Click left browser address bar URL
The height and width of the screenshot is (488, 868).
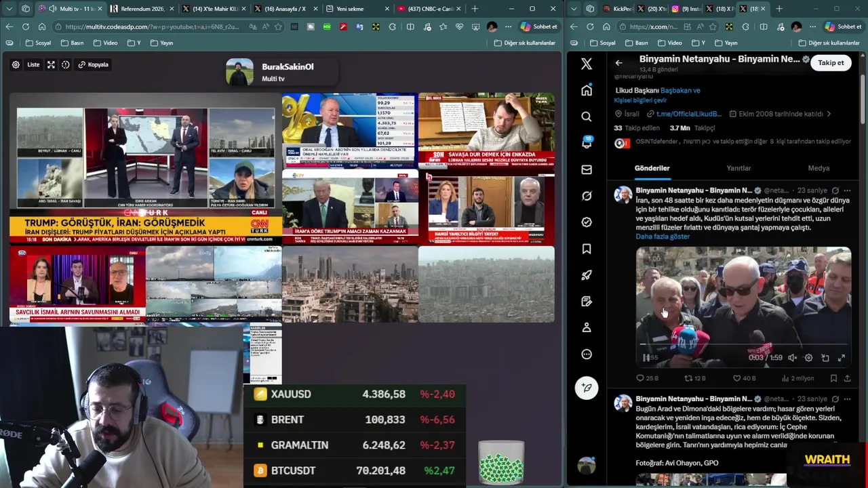tap(152, 26)
